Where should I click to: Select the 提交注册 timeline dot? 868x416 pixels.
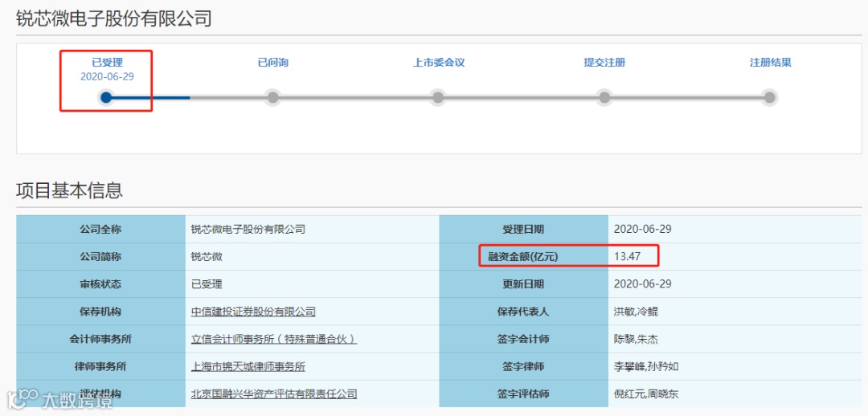click(x=604, y=98)
